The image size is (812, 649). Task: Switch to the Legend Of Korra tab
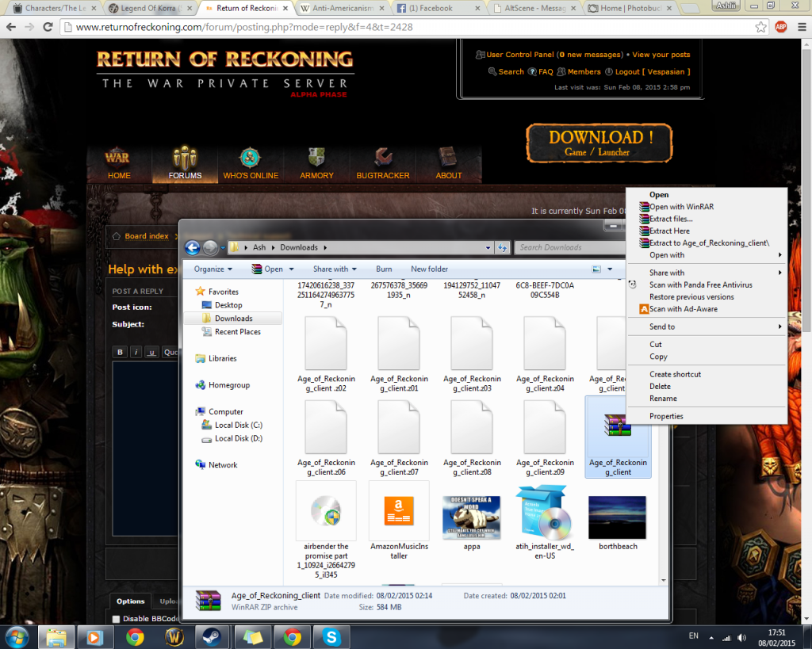150,8
